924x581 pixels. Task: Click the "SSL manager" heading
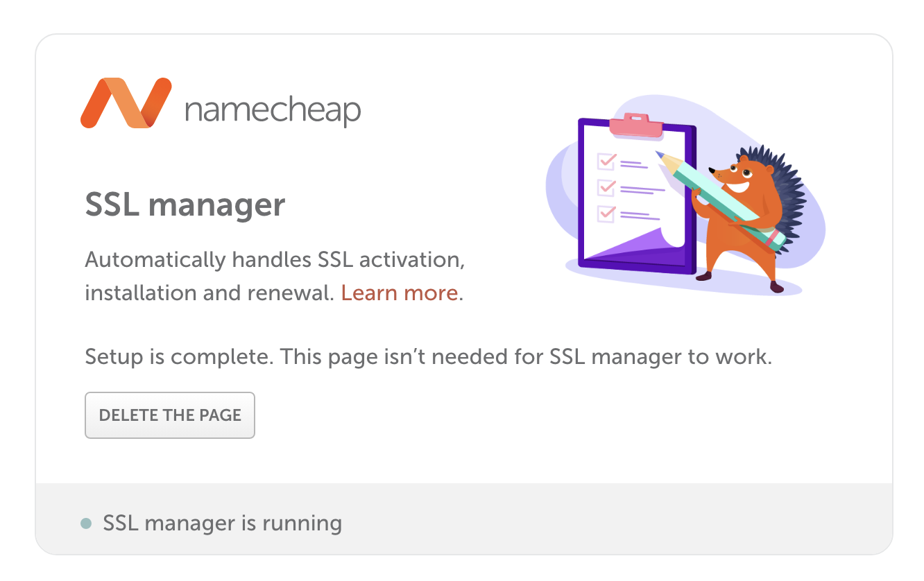pyautogui.click(x=185, y=205)
